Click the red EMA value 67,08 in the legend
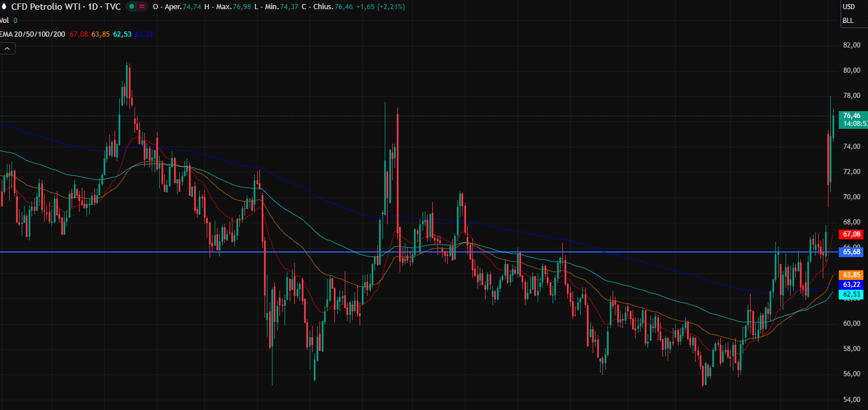This screenshot has width=868, height=410. tap(79, 34)
